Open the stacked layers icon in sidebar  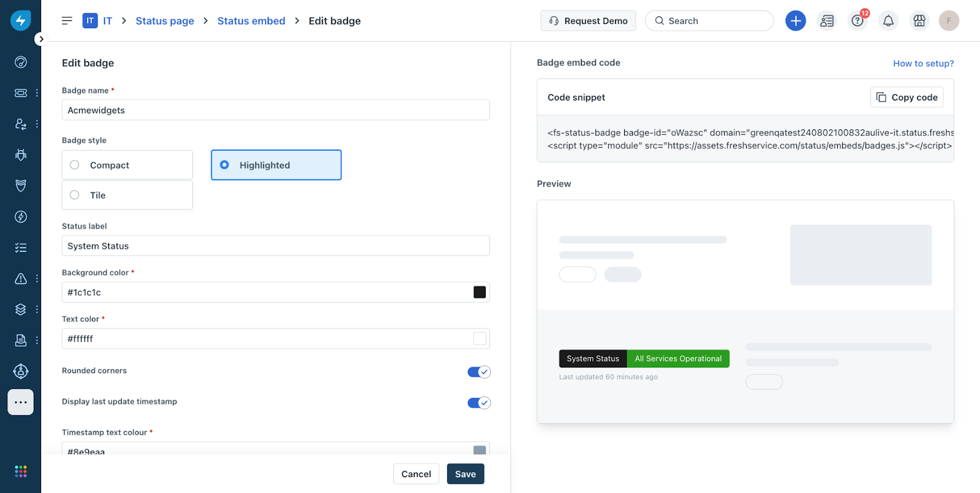coord(21,309)
